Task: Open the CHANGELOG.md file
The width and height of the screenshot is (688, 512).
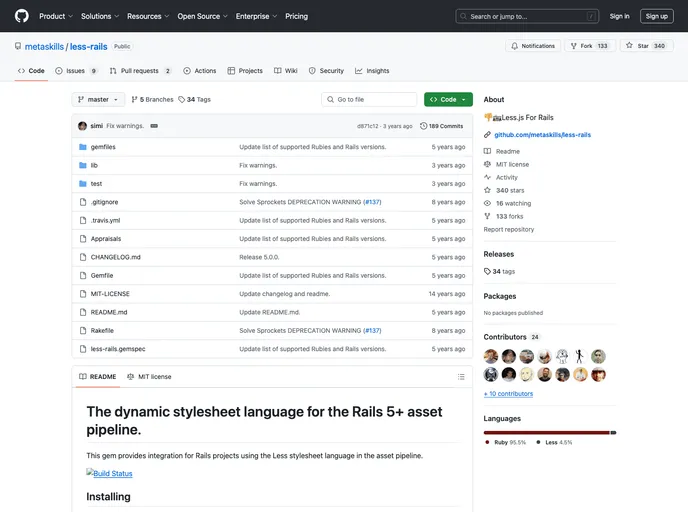Action: (x=115, y=258)
